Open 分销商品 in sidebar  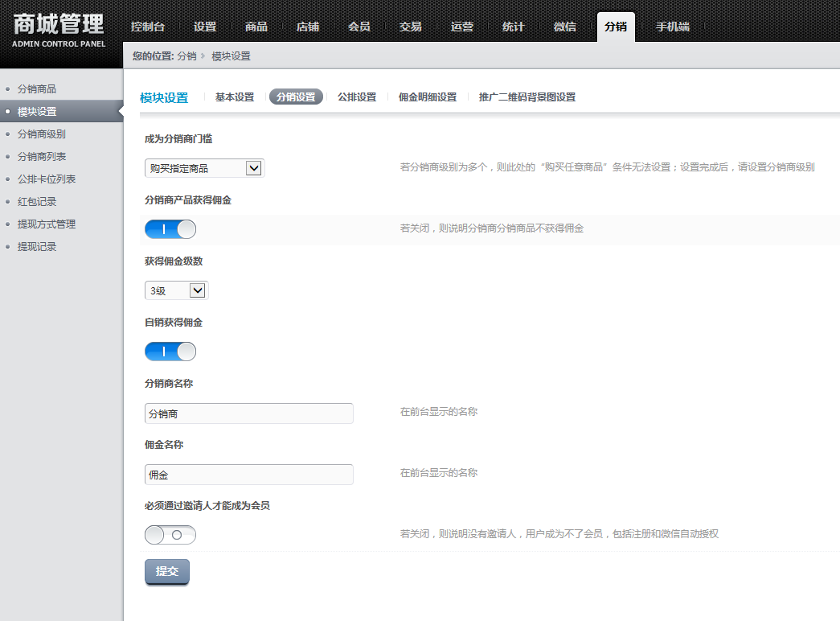tap(37, 89)
